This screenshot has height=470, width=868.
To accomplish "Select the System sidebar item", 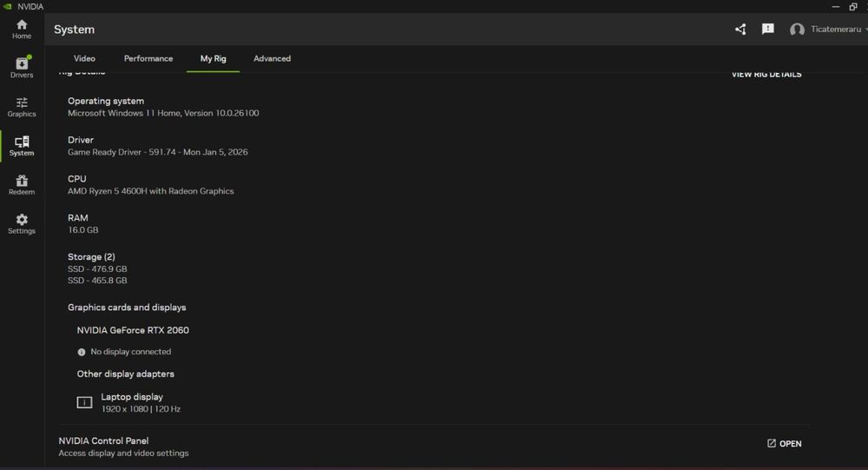I will point(22,146).
